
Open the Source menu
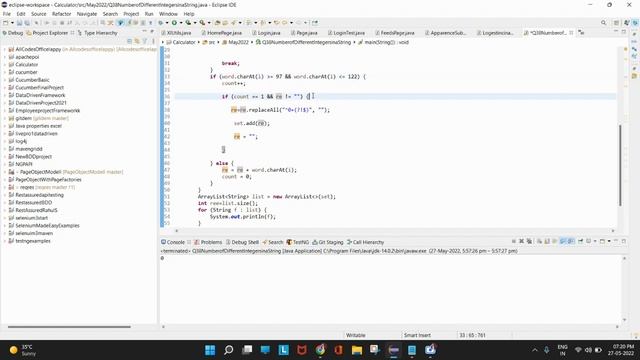[x=39, y=14]
